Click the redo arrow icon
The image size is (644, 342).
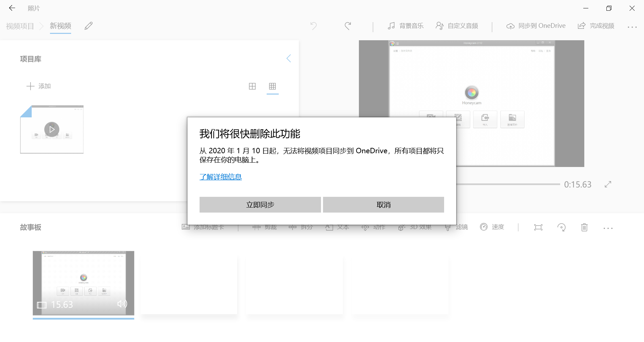(x=348, y=26)
